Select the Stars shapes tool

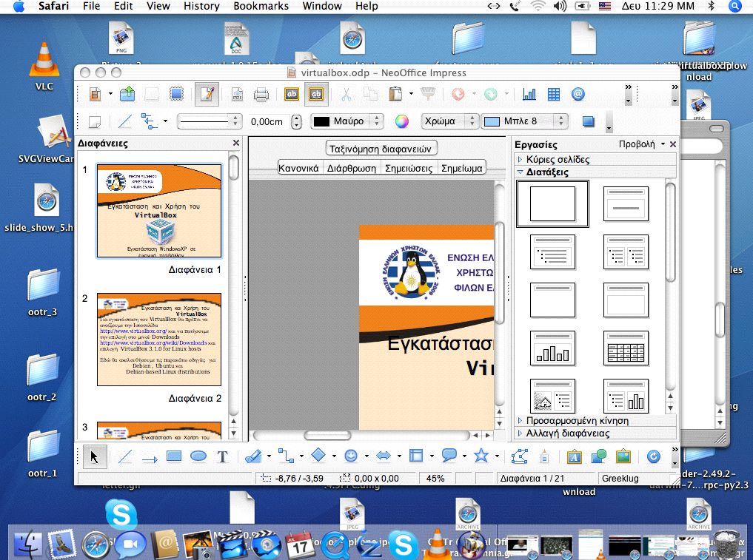481,456
